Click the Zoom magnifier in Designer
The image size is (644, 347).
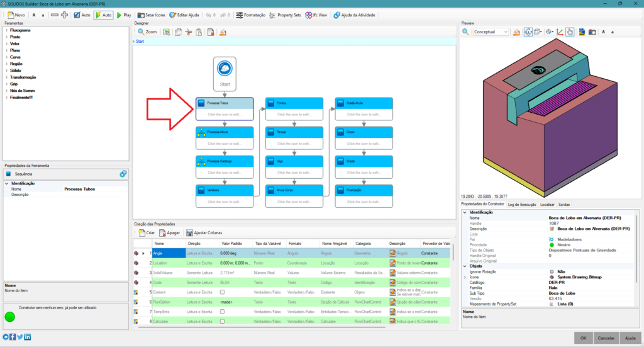point(140,31)
